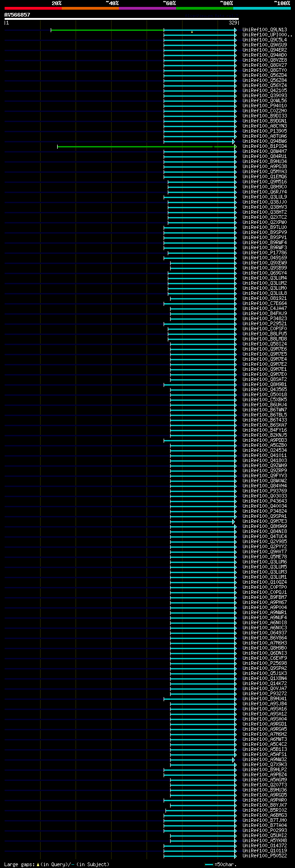Select hit label UniRef100_Q94BW6
This screenshot has height=868, width=295.
[x=265, y=141]
